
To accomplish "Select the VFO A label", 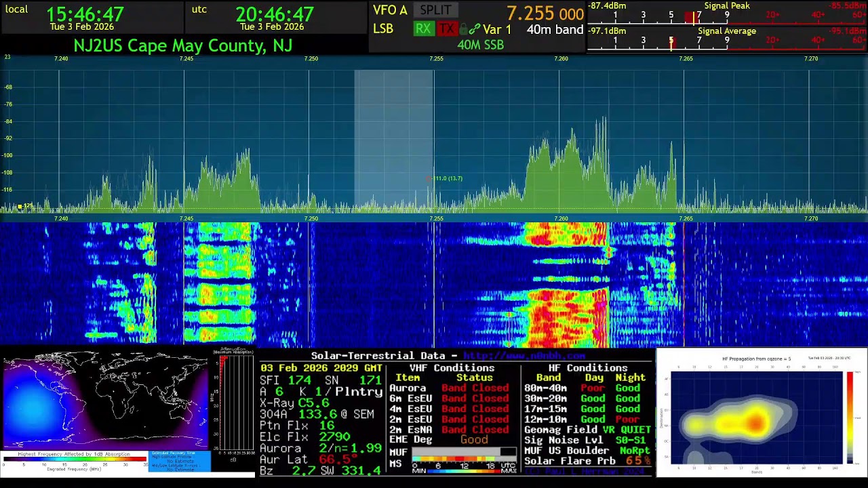I will tap(390, 10).
